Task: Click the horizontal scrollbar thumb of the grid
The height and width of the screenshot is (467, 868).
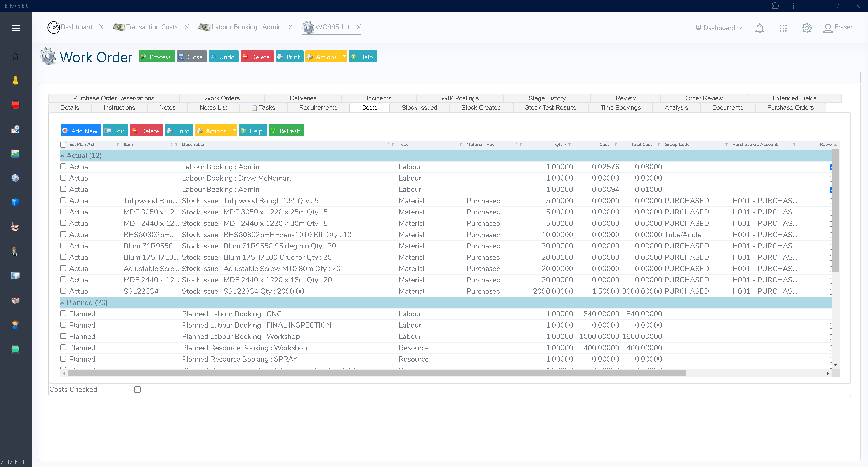Action: pos(377,373)
